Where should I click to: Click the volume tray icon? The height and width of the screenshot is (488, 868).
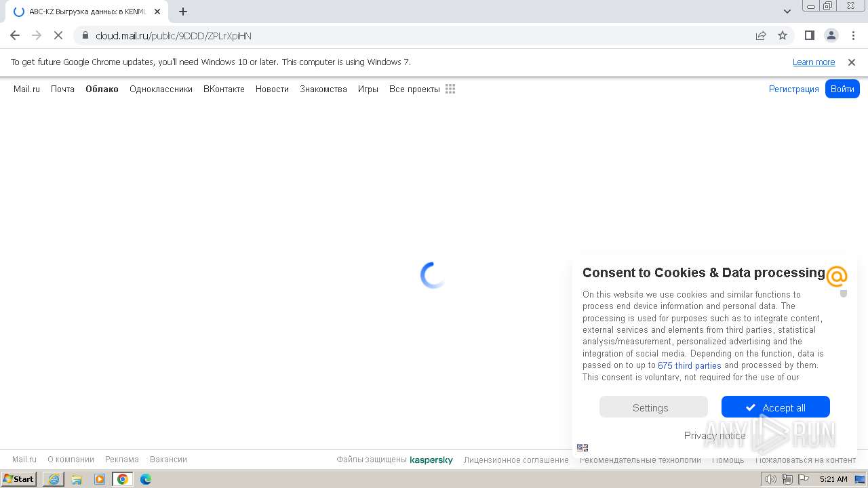(770, 479)
